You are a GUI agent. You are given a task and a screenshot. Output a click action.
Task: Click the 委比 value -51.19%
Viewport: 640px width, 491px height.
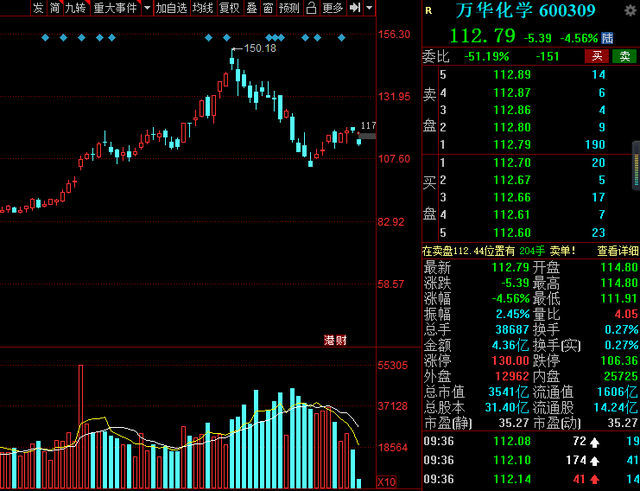coord(487,56)
